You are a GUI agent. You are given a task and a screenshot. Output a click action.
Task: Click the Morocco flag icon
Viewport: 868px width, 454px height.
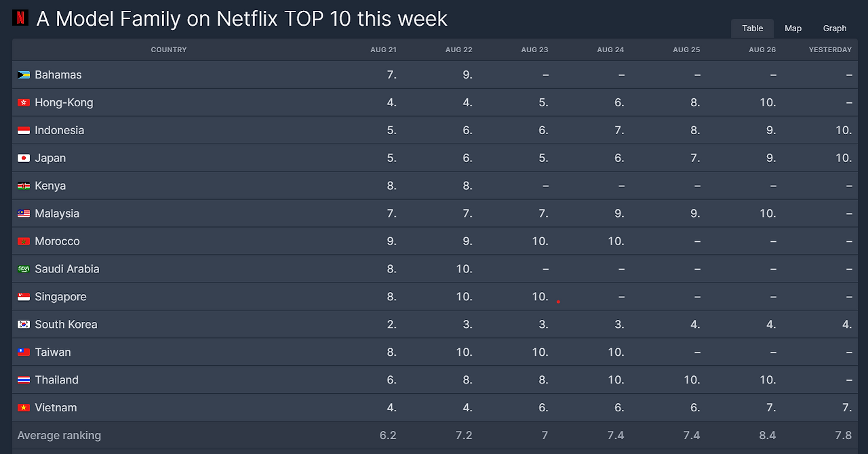(x=24, y=241)
